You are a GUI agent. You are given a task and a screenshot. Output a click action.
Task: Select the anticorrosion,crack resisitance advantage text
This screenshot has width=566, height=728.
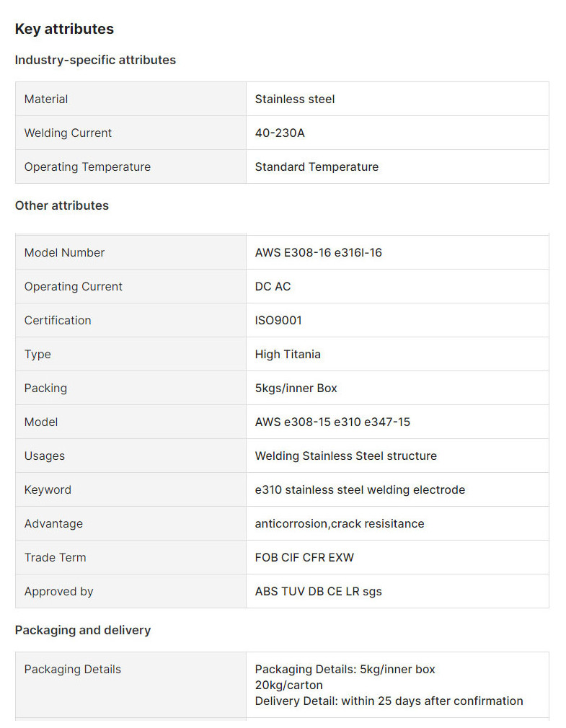point(340,523)
